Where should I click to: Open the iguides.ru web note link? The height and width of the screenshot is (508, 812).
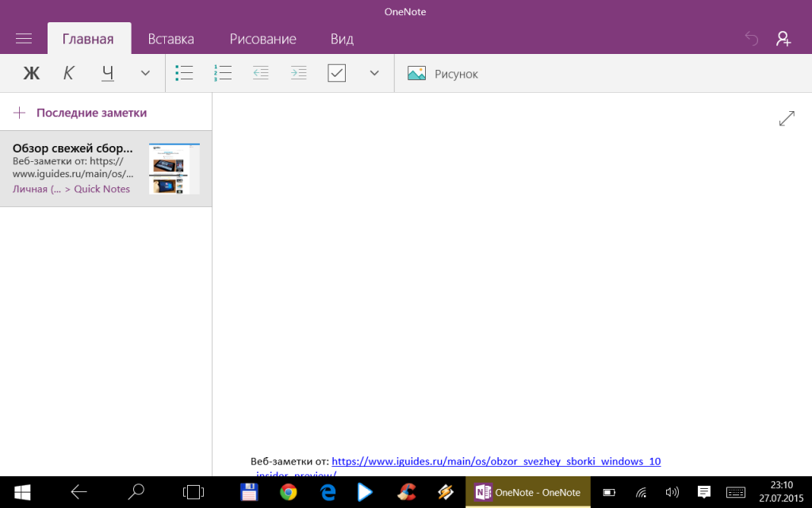coord(496,461)
